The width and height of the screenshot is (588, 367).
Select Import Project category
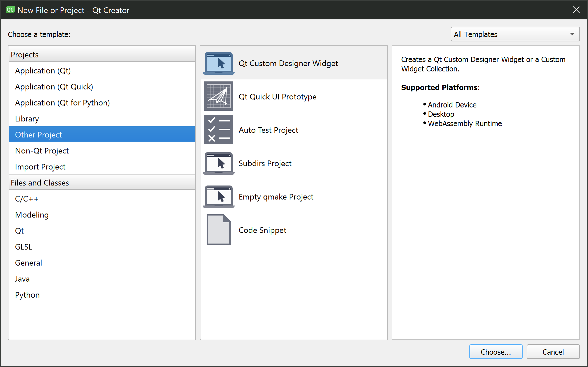(40, 167)
